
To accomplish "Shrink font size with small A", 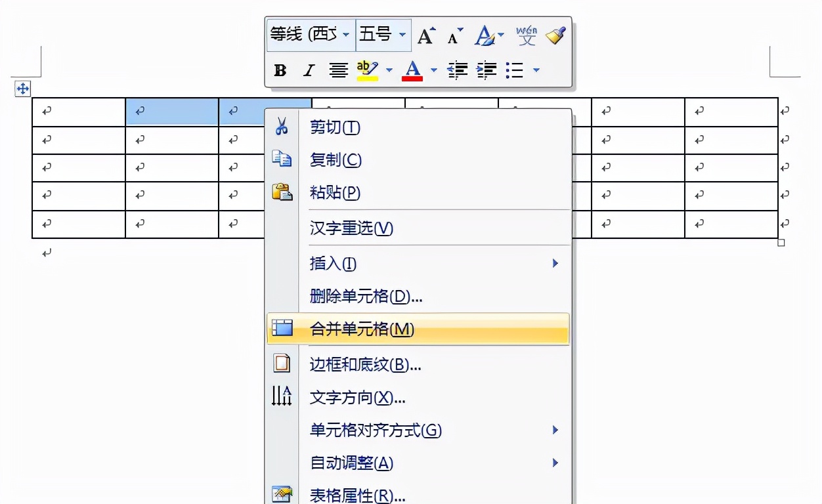I will pos(455,35).
